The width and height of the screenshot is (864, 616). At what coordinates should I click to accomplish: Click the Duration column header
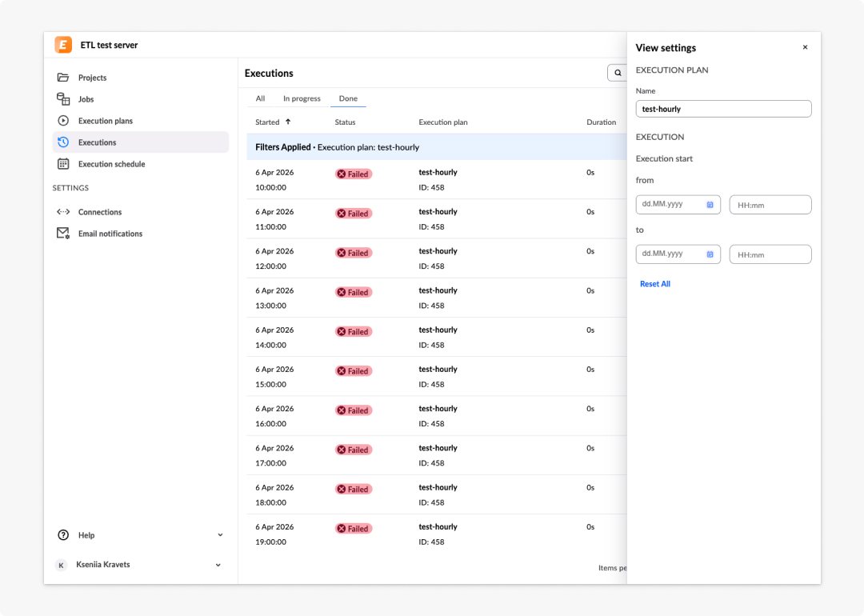pyautogui.click(x=601, y=122)
